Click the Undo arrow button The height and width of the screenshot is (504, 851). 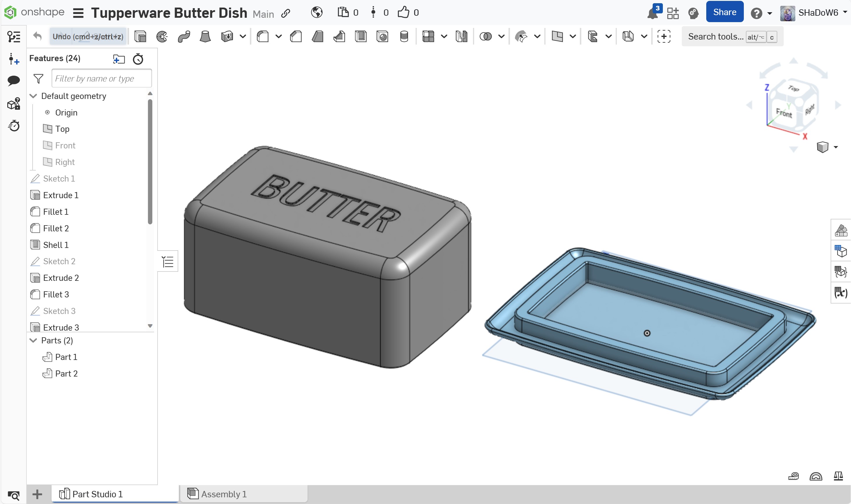(37, 36)
